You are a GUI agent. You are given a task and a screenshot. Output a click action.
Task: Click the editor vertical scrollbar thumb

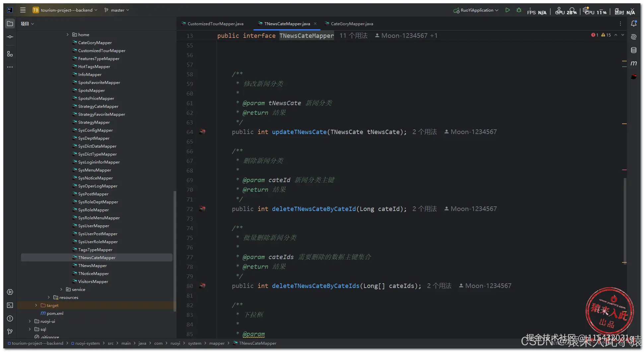(x=625, y=221)
